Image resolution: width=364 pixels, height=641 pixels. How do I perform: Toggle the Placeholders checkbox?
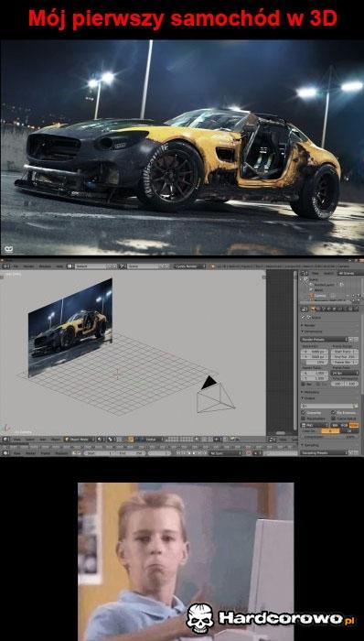pyautogui.click(x=304, y=418)
